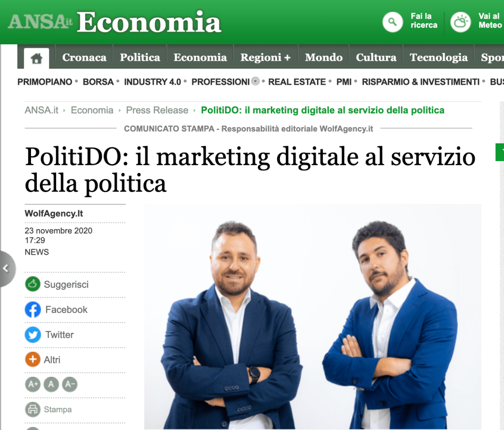
Task: Open the BORSA submenu link
Action: [x=98, y=82]
